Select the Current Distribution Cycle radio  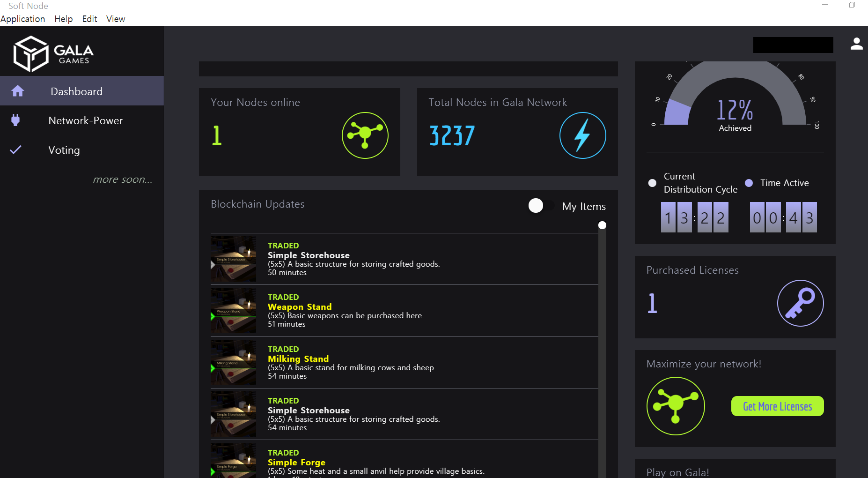coord(652,183)
